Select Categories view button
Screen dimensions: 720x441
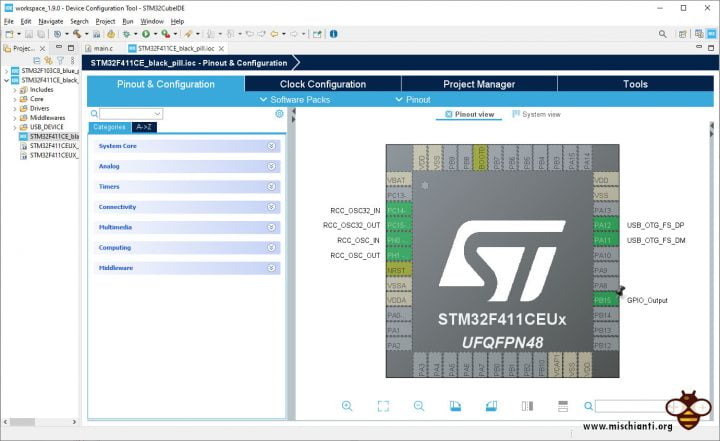pyautogui.click(x=109, y=127)
